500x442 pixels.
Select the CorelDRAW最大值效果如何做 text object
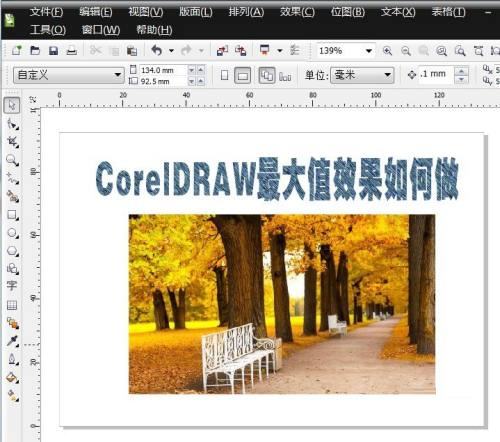[277, 179]
